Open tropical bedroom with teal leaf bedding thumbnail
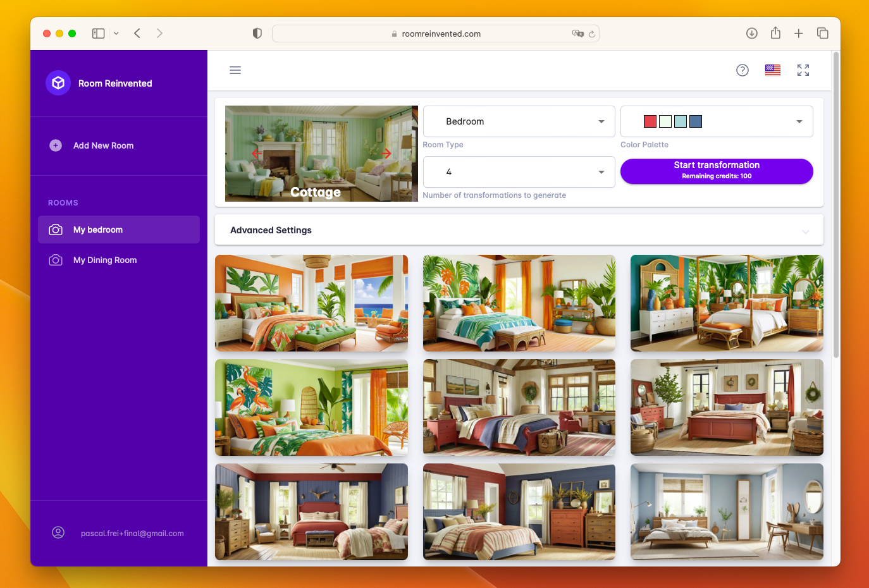Image resolution: width=869 pixels, height=588 pixels. tap(519, 303)
